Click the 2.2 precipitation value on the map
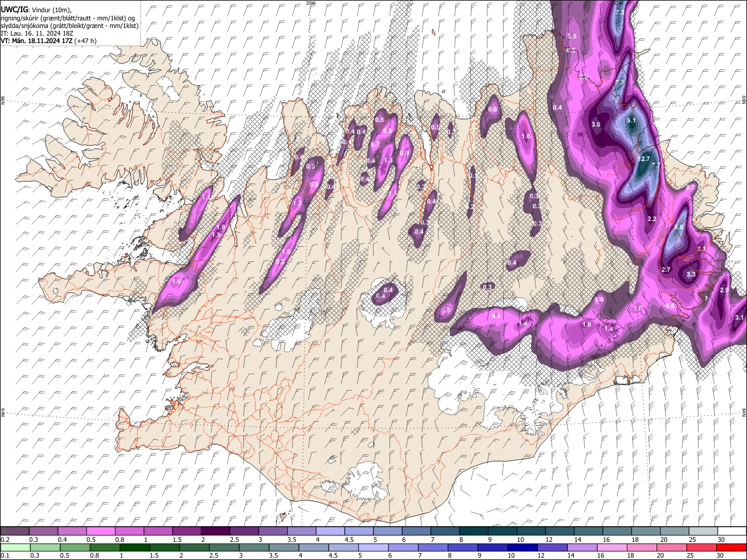747x560 pixels. 652,219
